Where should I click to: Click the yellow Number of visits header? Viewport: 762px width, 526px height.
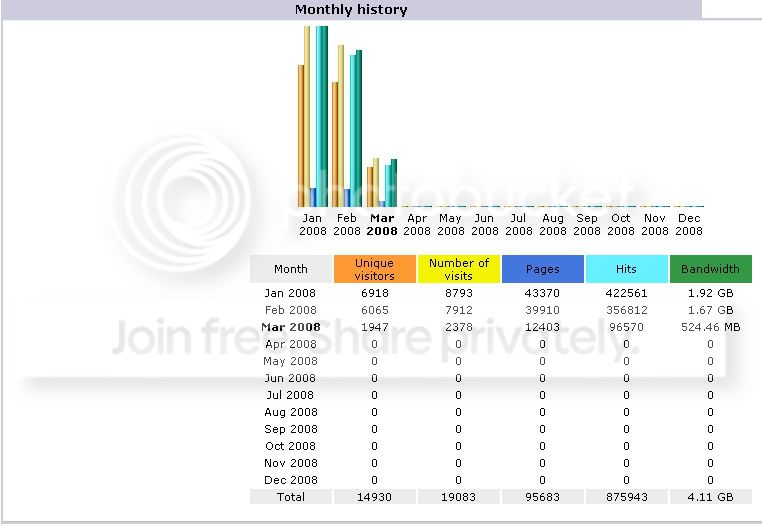click(459, 269)
